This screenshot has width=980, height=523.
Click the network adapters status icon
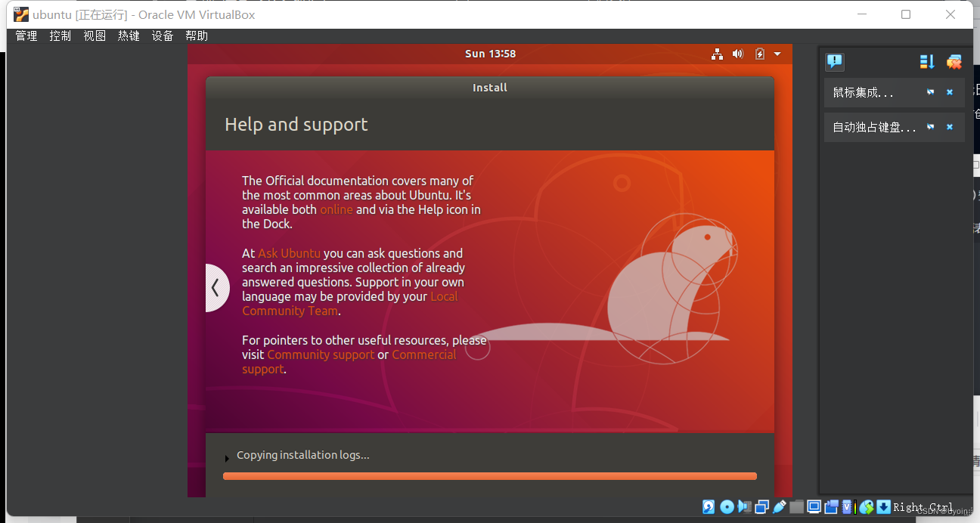coord(762,506)
